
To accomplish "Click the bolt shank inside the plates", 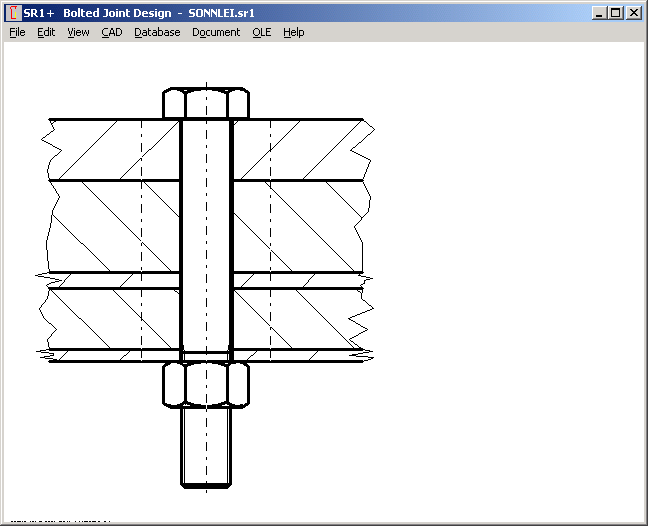I will [x=206, y=230].
